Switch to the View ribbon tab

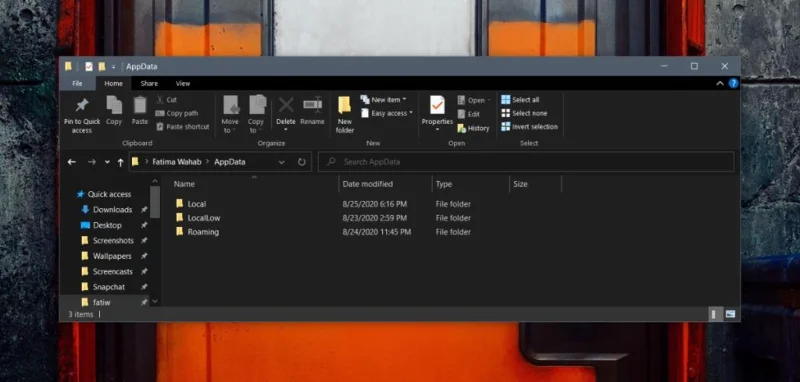pos(183,83)
